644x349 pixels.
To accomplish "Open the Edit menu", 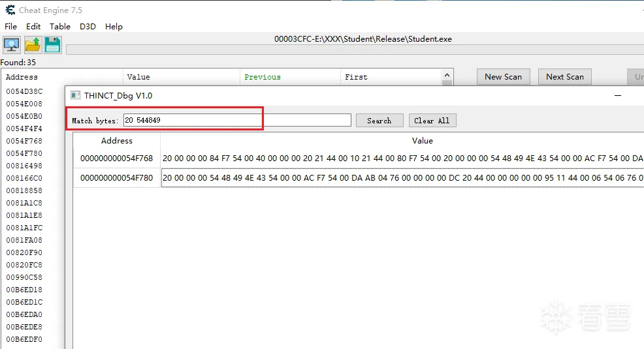I will coord(33,27).
